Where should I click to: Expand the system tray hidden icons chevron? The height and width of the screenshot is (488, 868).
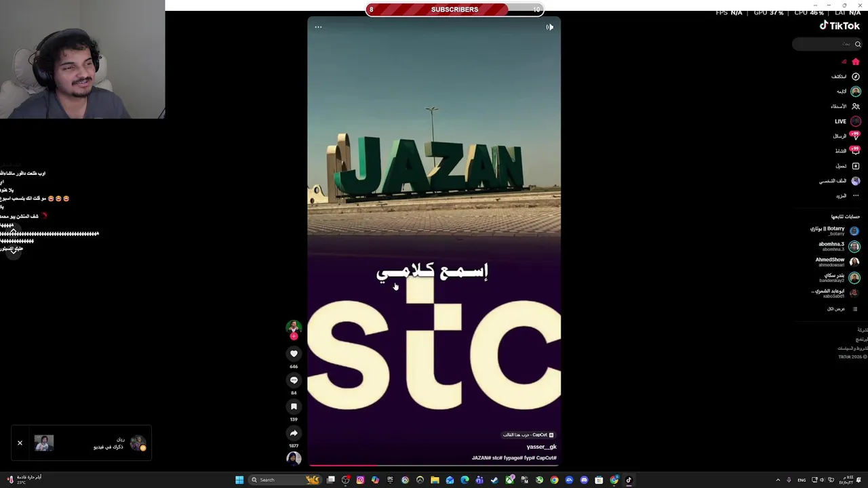pos(778,480)
